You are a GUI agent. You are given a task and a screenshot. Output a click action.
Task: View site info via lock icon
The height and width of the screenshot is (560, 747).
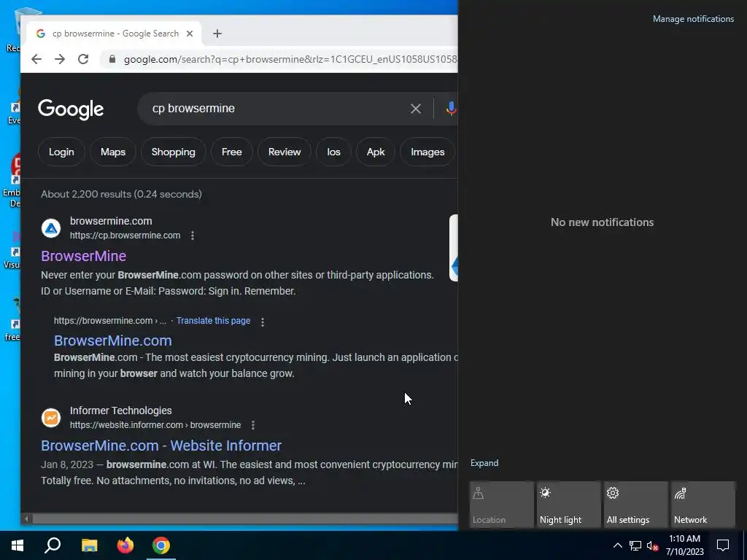[x=112, y=59]
